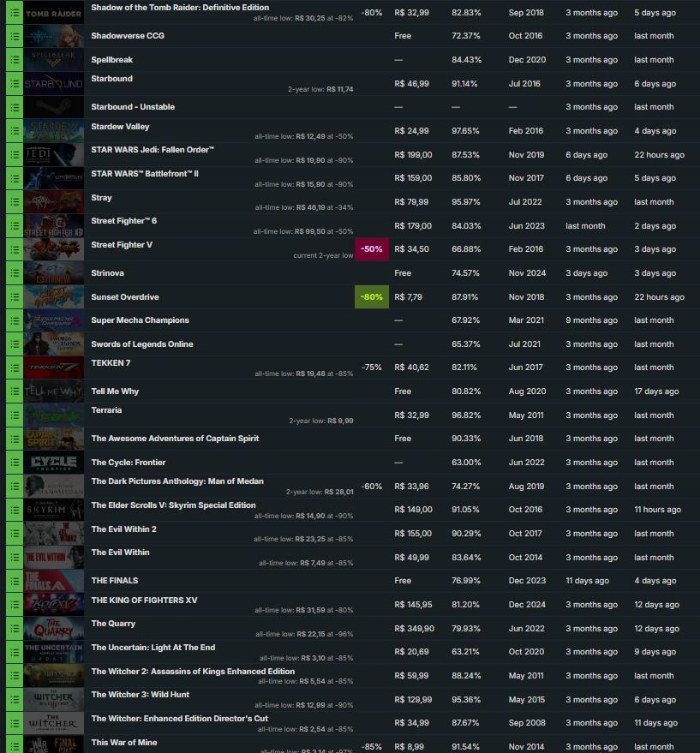Screen dimensions: 700x753
Task: Click green list icon for The Cycle: Frontier
Action: tap(15, 463)
